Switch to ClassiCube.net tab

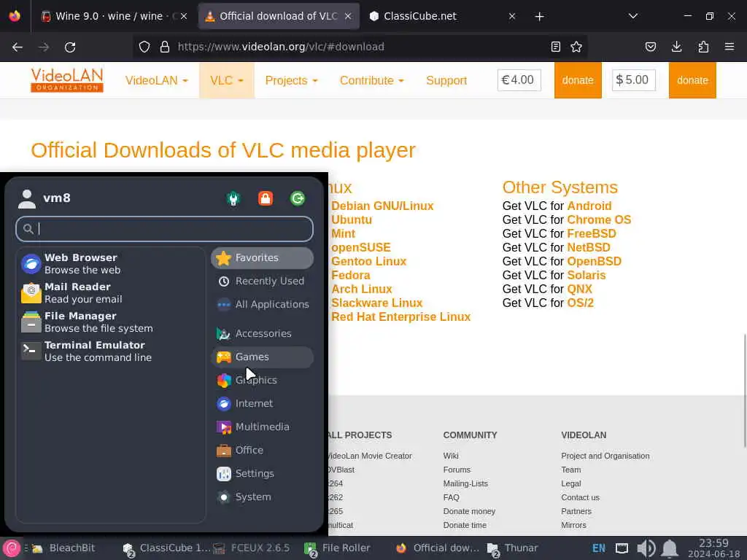[x=443, y=16]
